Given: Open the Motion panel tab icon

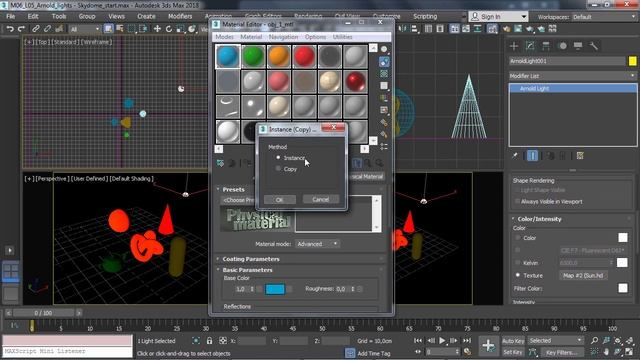Looking at the screenshot, I should [562, 46].
